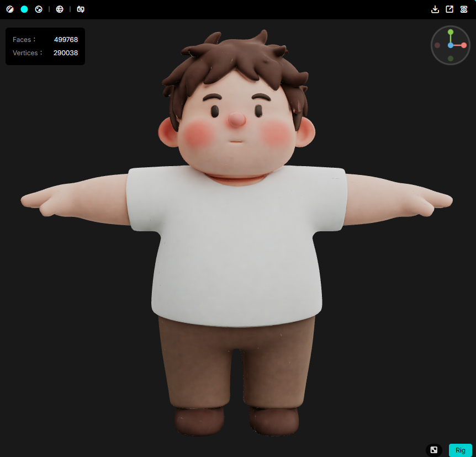This screenshot has height=457, width=476.
Task: Click the green Y-axis dot on gizmo
Action: (451, 32)
